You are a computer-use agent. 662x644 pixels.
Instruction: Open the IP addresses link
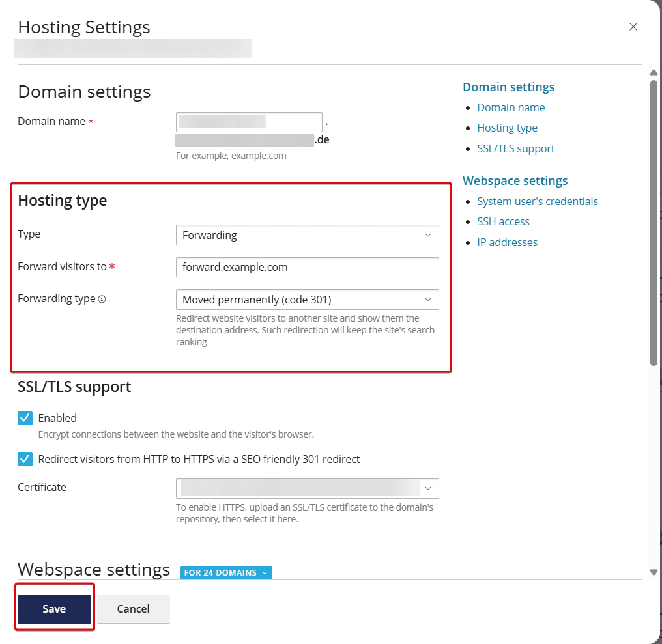coord(507,242)
